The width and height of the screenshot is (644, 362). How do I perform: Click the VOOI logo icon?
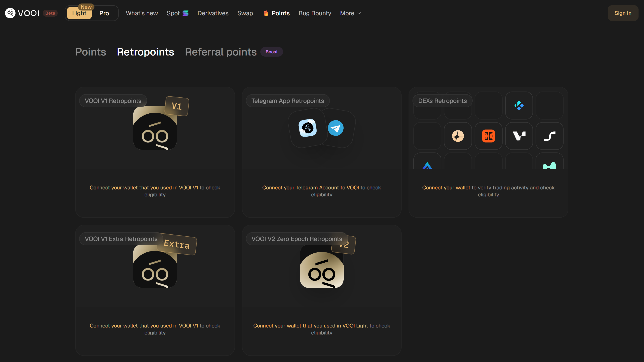pyautogui.click(x=10, y=13)
